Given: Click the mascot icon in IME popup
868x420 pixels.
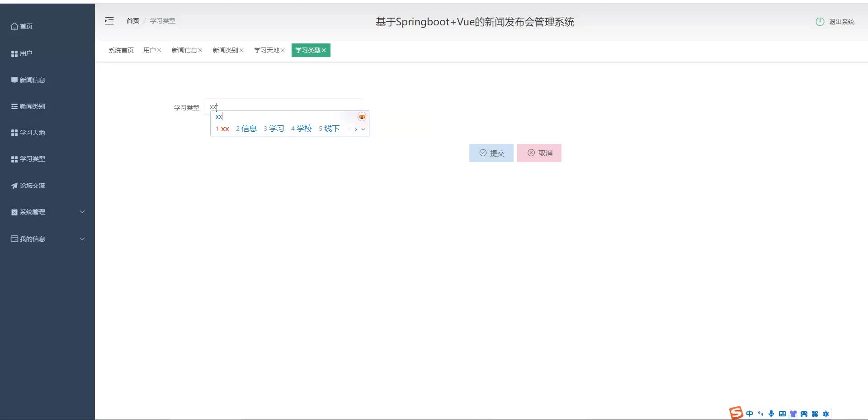Looking at the screenshot, I should click(x=362, y=117).
